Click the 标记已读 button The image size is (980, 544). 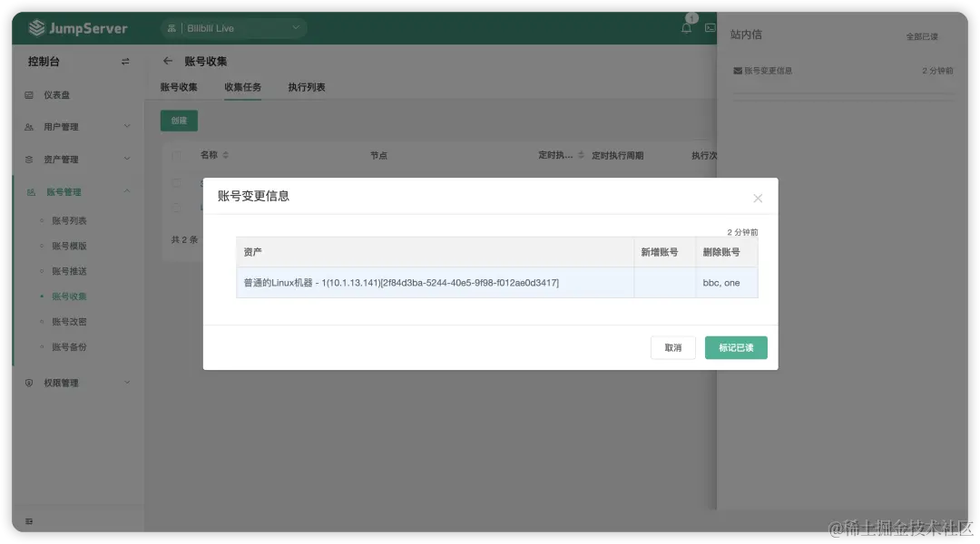tap(736, 348)
